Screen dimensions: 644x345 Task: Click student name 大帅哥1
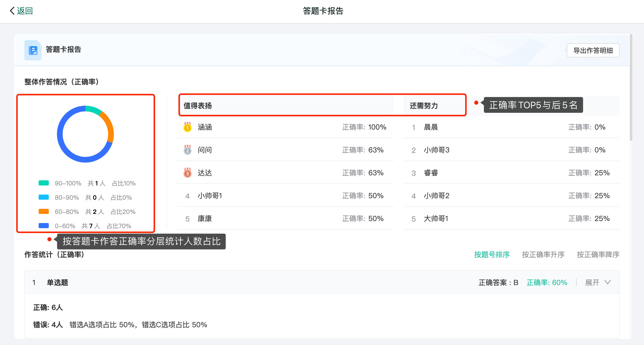tap(436, 218)
